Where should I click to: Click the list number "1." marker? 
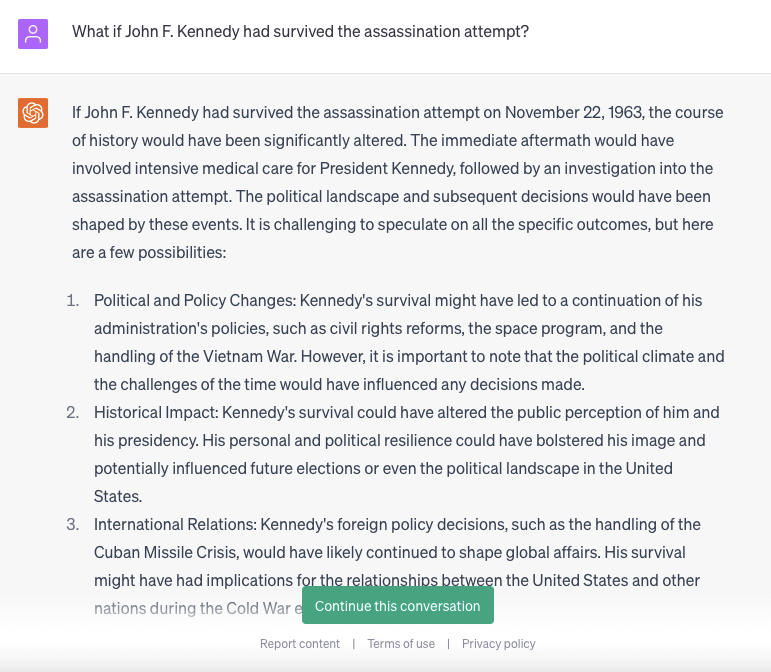point(73,300)
